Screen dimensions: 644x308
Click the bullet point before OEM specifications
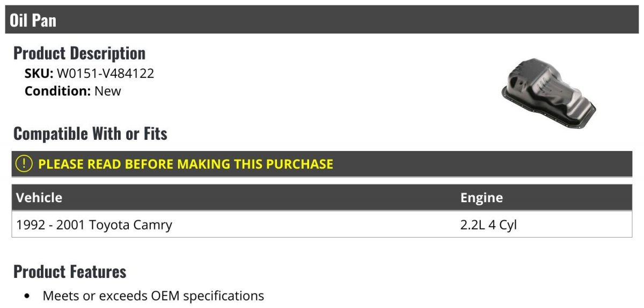click(28, 296)
